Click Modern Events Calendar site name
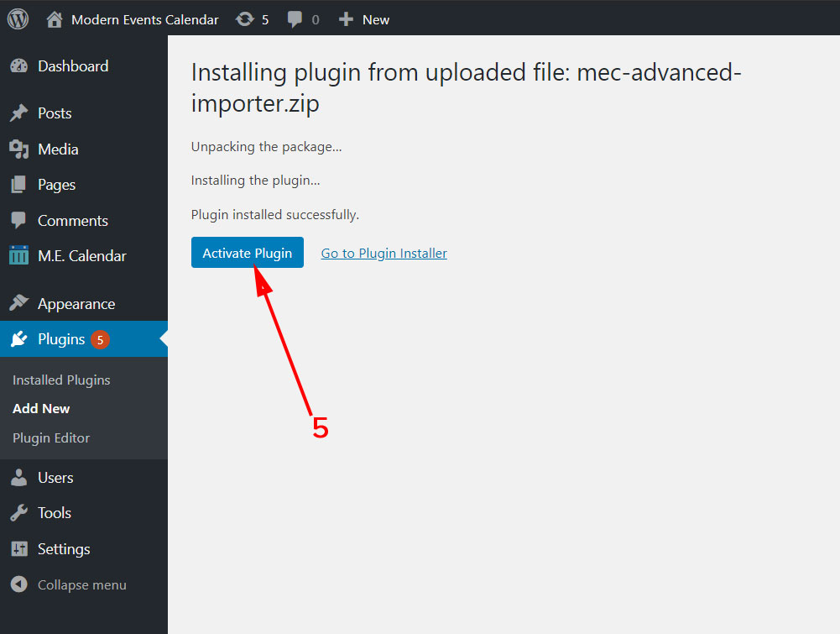This screenshot has width=840, height=634. tap(145, 20)
